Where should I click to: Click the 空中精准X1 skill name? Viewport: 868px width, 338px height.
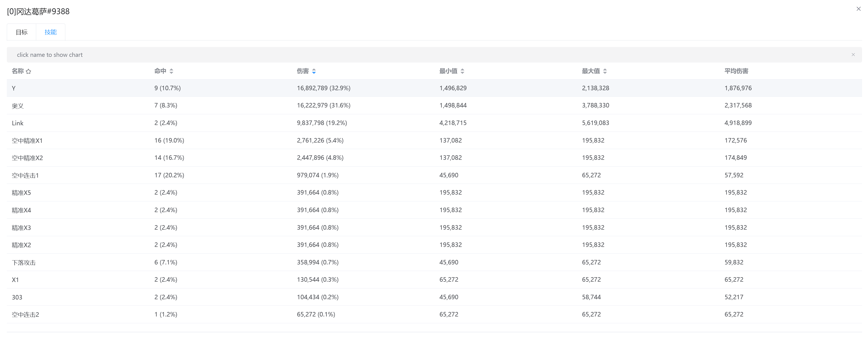(x=27, y=141)
